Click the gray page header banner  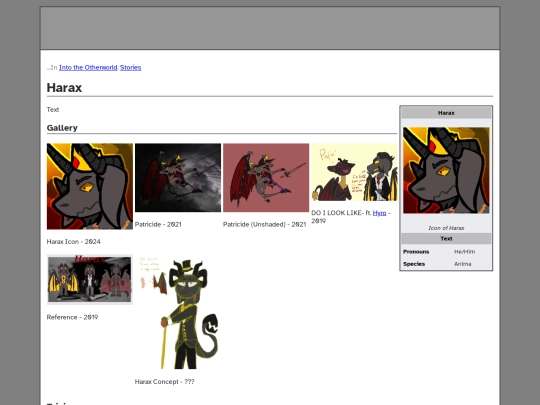tap(270, 28)
